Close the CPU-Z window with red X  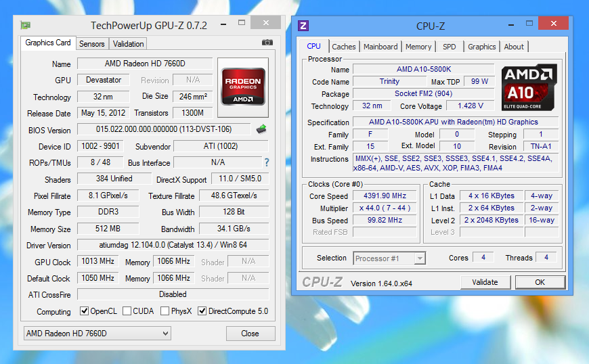tap(553, 23)
